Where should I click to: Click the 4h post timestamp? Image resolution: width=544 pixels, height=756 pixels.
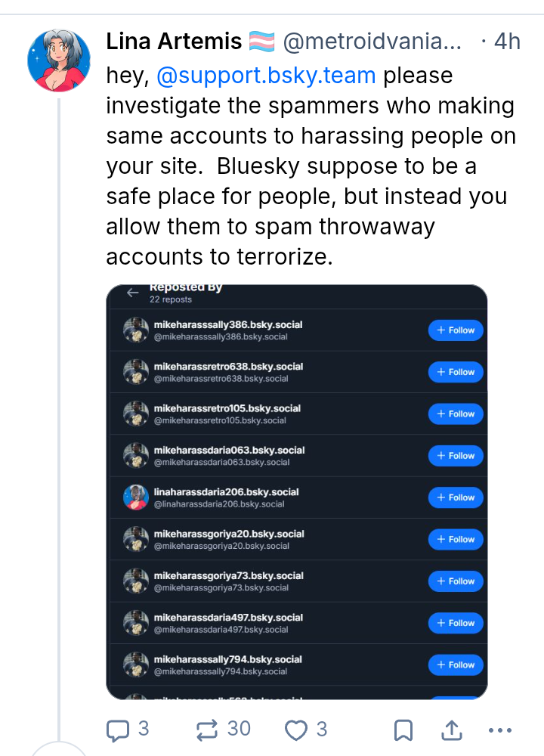507,42
